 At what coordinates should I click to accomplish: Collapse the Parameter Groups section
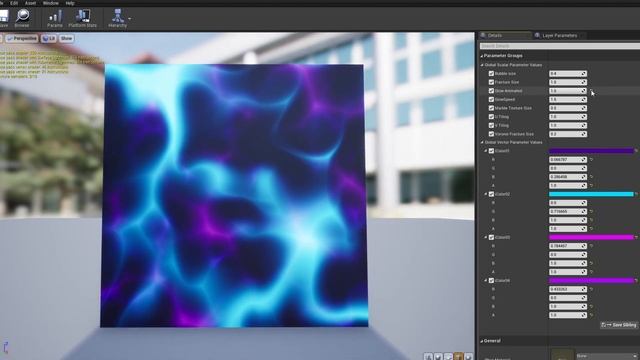482,56
